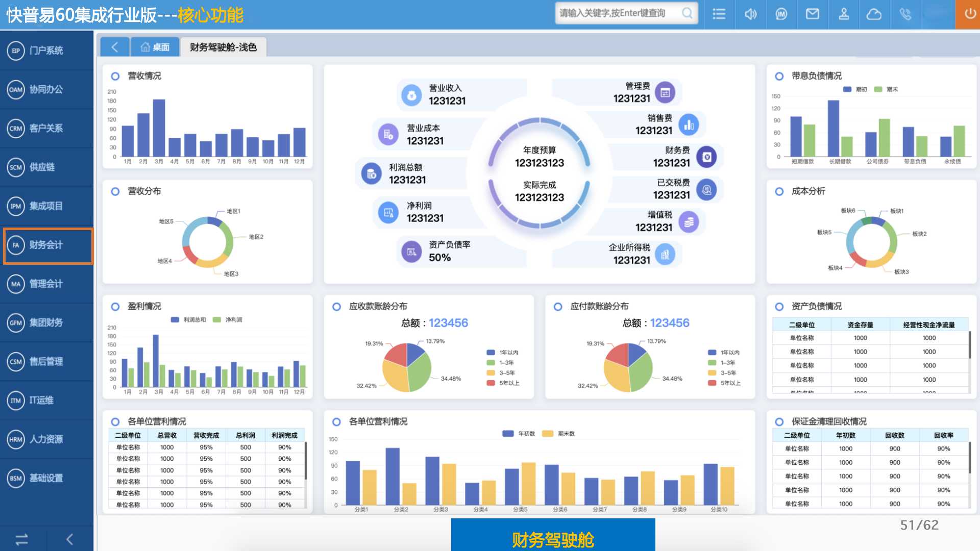The height and width of the screenshot is (551, 980).
Task: Click the orange power logout button
Action: tap(969, 14)
